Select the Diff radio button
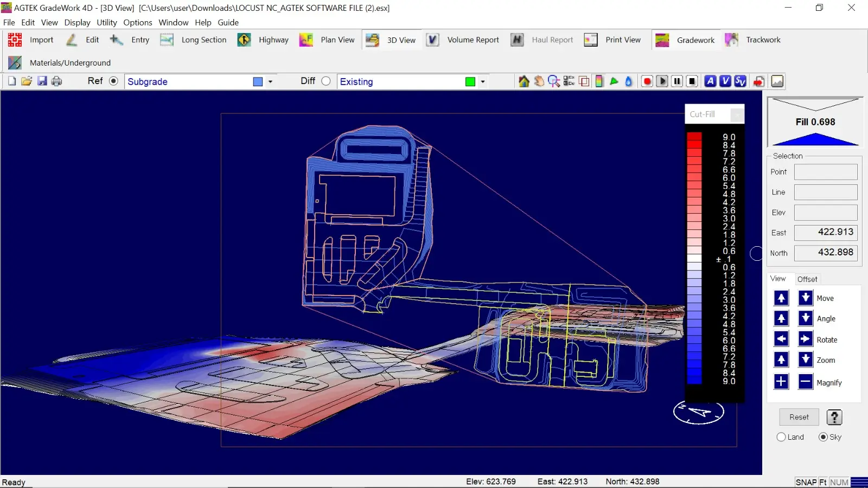The image size is (868, 488). [325, 81]
